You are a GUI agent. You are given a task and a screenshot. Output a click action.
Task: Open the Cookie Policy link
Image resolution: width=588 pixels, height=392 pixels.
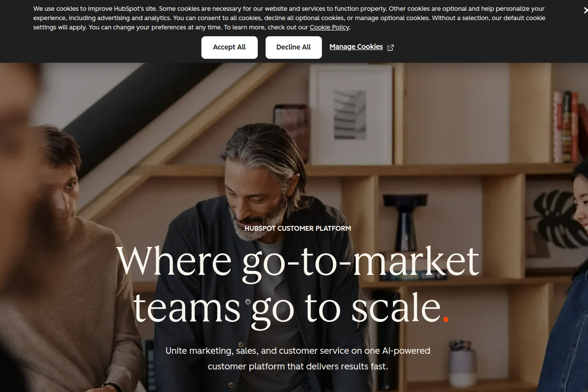point(329,27)
